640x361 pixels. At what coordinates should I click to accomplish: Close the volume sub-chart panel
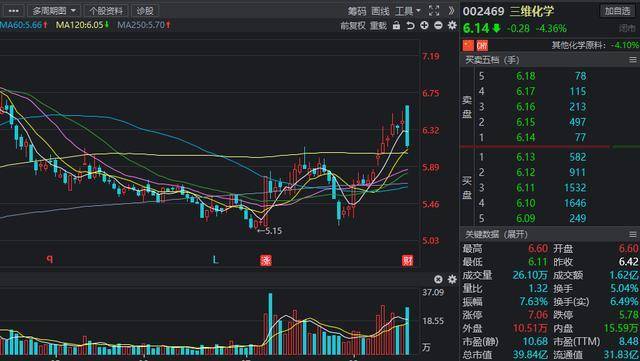pos(438,279)
